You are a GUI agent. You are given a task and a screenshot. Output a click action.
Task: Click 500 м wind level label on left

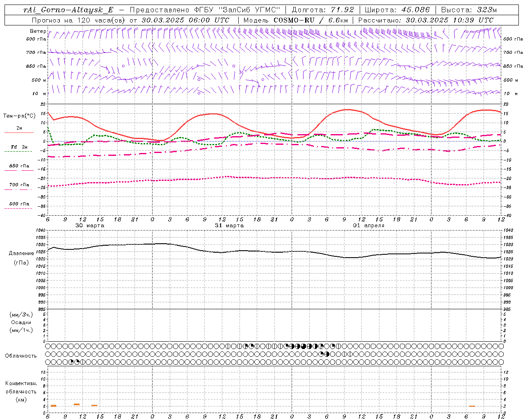(39, 80)
